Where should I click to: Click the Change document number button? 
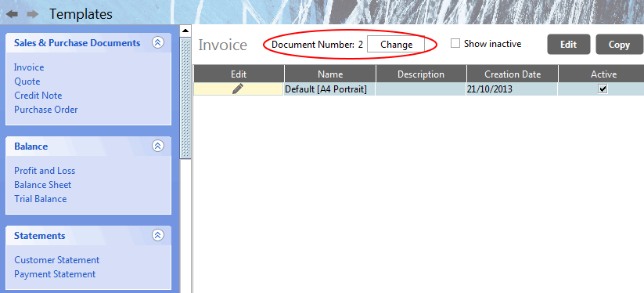[396, 45]
